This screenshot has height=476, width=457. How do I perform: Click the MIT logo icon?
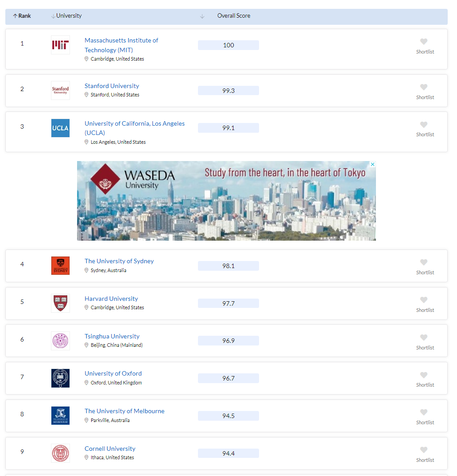[x=60, y=45]
